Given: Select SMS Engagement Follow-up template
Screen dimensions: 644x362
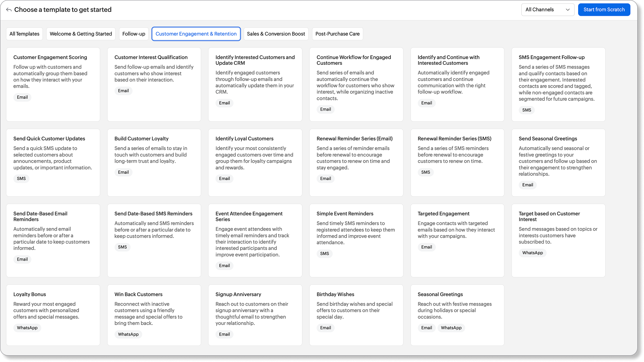Looking at the screenshot, I should coord(558,84).
